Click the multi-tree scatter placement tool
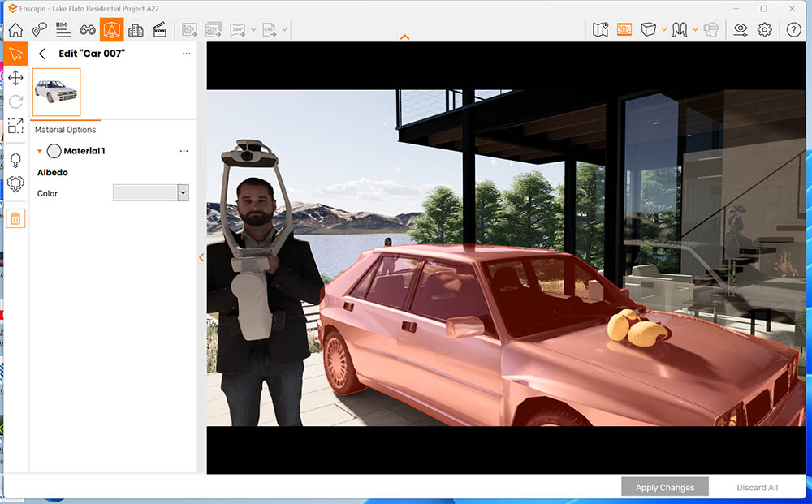 [x=15, y=183]
